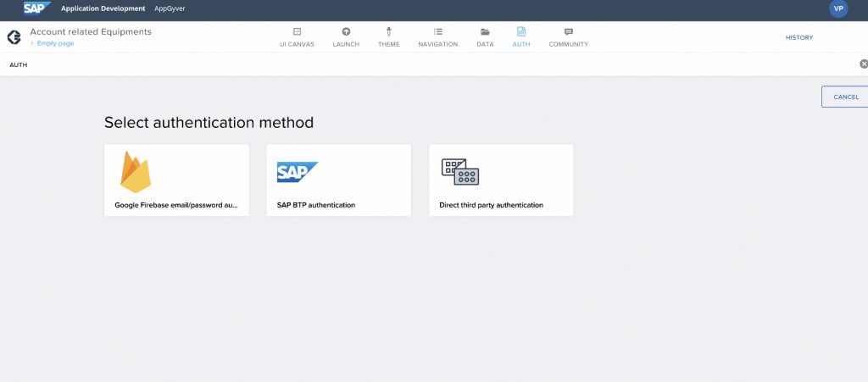Click the Application Development header text

click(103, 8)
